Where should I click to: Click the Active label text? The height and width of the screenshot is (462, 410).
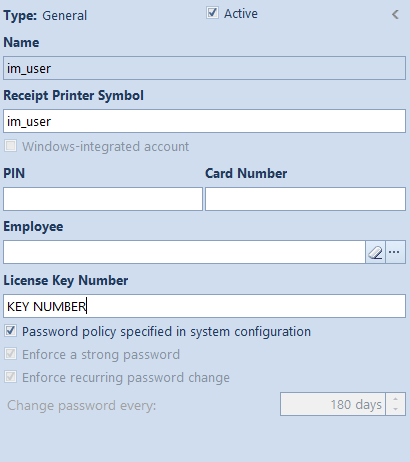coord(241,14)
